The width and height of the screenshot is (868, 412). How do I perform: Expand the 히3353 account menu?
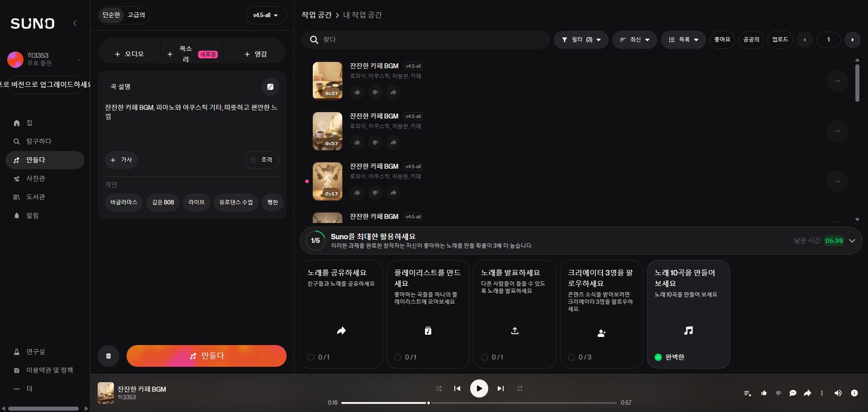[x=44, y=59]
